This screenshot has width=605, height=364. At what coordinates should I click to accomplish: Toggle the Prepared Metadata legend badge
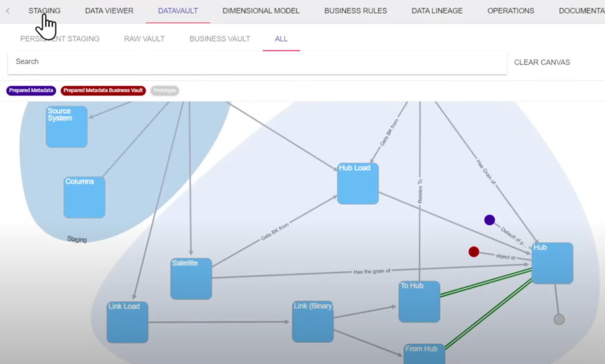(31, 90)
